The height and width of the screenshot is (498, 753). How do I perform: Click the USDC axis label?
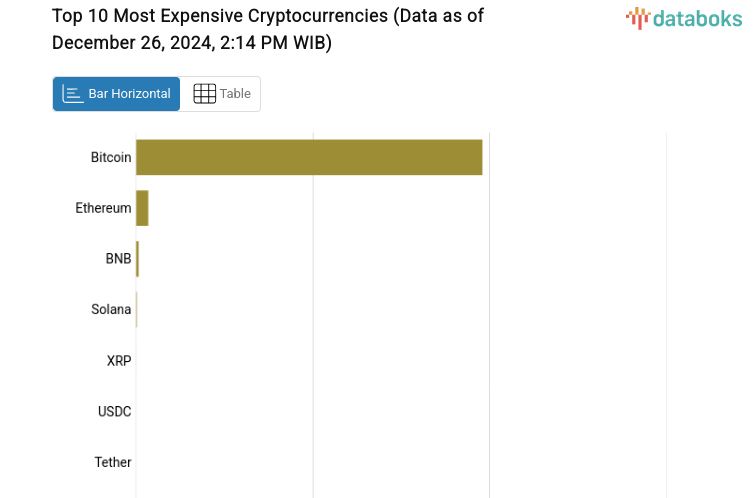[114, 412]
